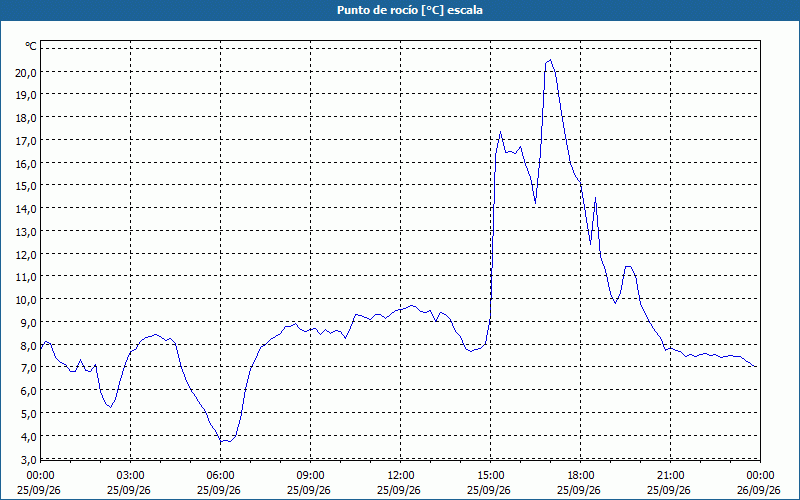The height and width of the screenshot is (500, 800).
Task: Click the 13,0 y-axis label
Action: (26, 232)
